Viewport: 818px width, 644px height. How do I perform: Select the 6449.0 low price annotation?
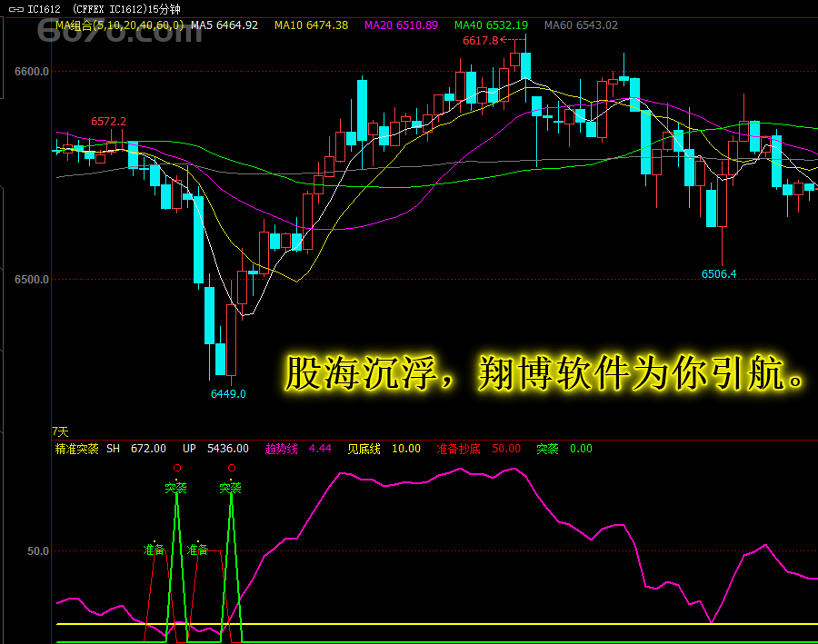pos(228,393)
